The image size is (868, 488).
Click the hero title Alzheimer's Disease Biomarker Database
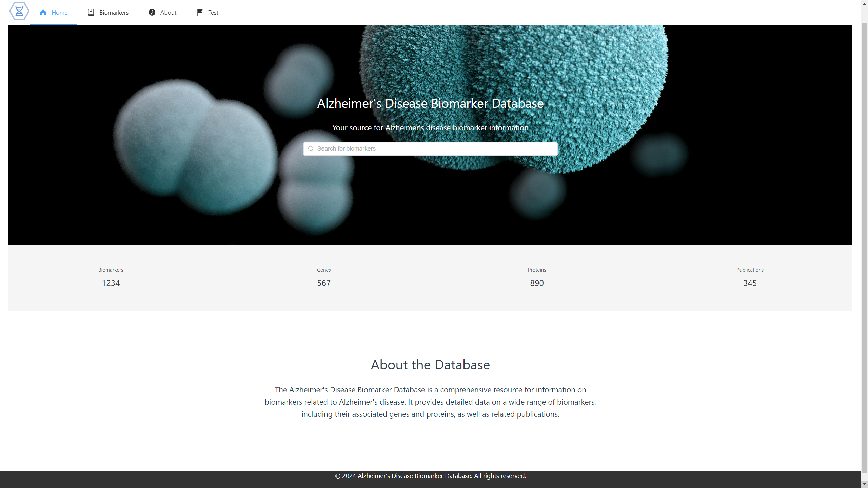(430, 103)
